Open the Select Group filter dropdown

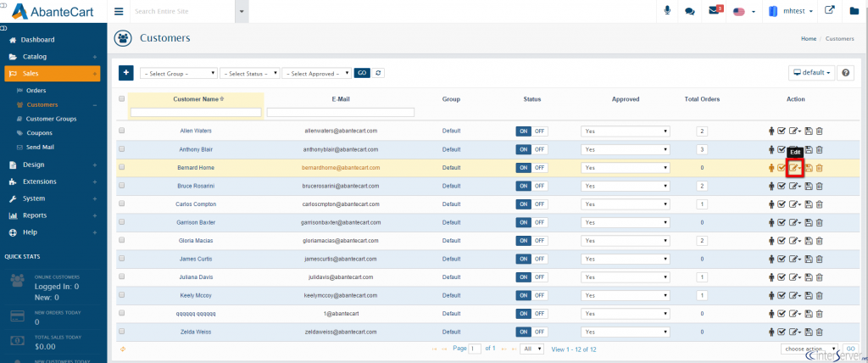(x=179, y=73)
